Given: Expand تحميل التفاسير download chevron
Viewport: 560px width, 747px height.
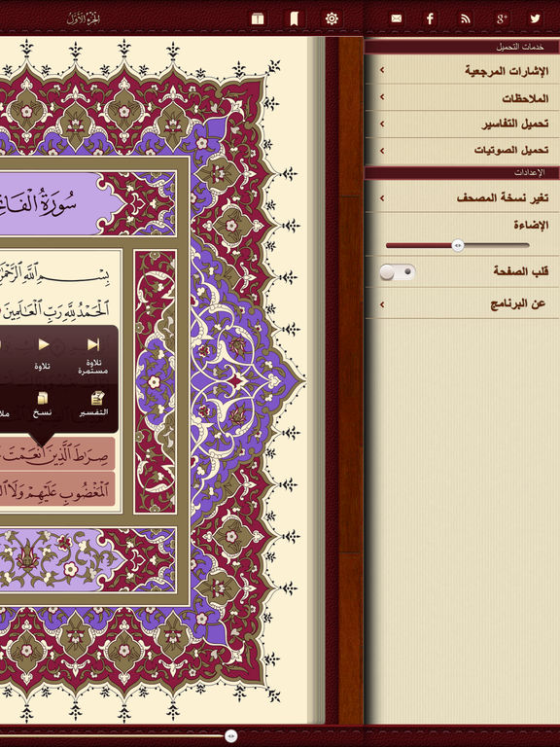Looking at the screenshot, I should point(382,124).
